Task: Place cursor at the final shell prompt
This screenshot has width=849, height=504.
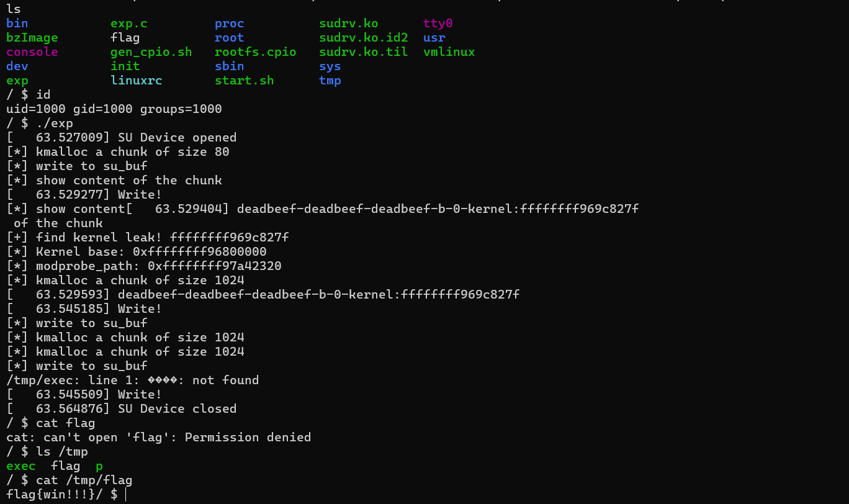Action: (125, 495)
